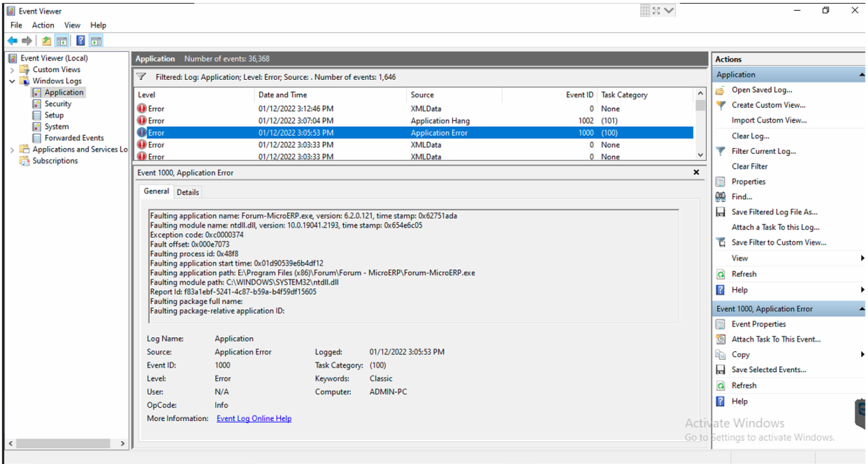Select the General tab
Image resolution: width=868 pixels, height=464 pixels.
tap(156, 191)
